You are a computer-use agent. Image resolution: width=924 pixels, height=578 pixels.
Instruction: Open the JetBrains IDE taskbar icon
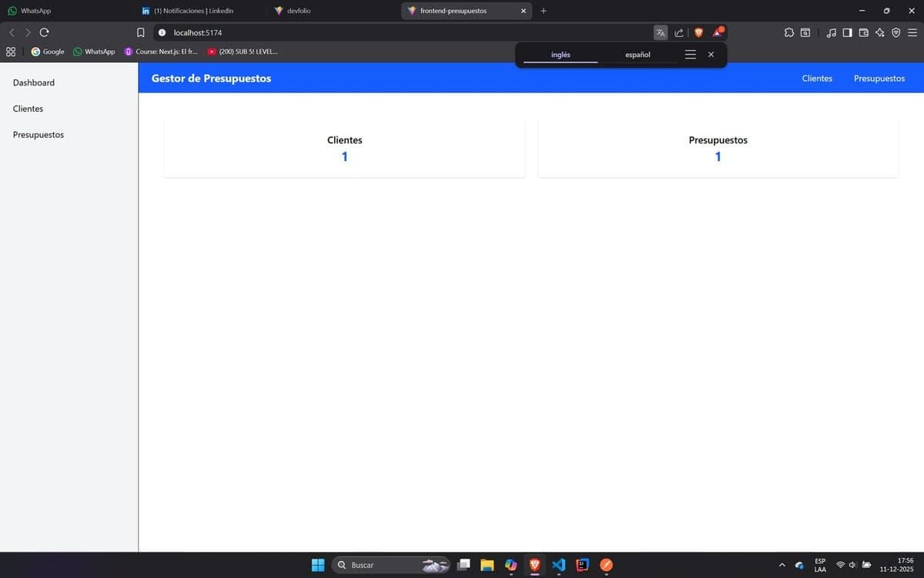(583, 565)
